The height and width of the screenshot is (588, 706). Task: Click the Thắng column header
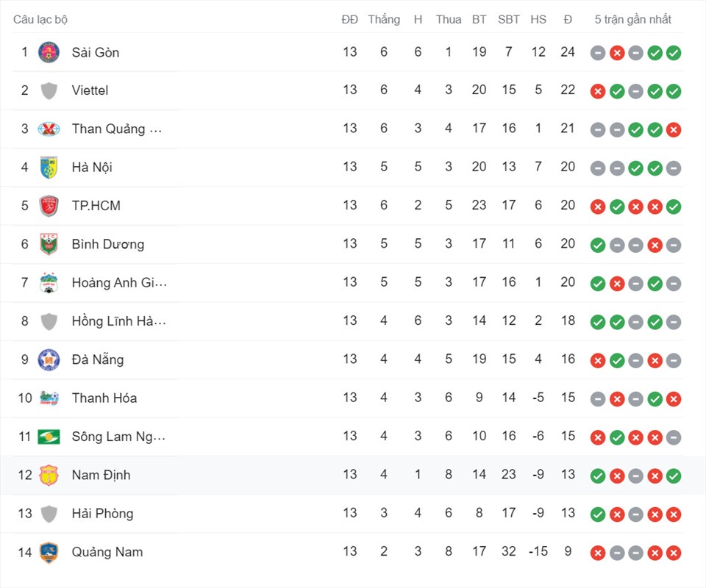coord(384,19)
